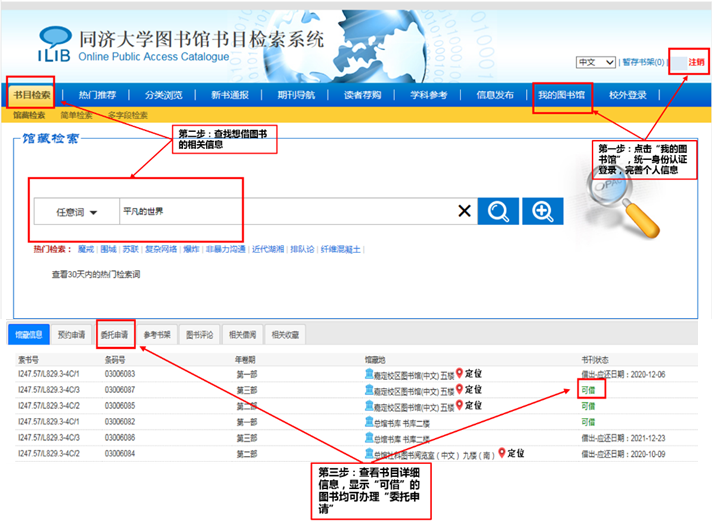Click 书刊状态 column header

595,360
